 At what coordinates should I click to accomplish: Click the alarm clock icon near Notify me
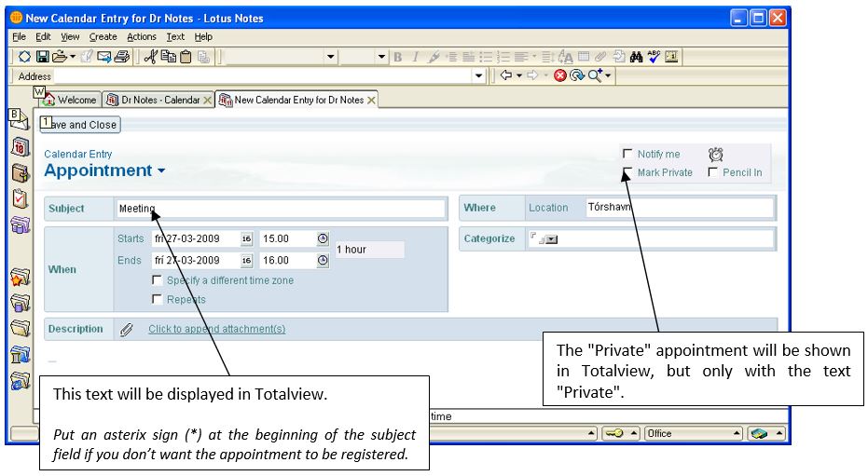coord(716,155)
